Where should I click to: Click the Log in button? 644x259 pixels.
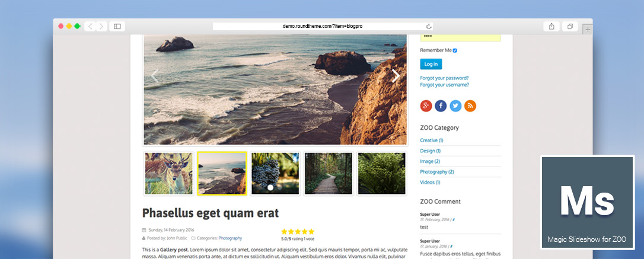coord(431,64)
